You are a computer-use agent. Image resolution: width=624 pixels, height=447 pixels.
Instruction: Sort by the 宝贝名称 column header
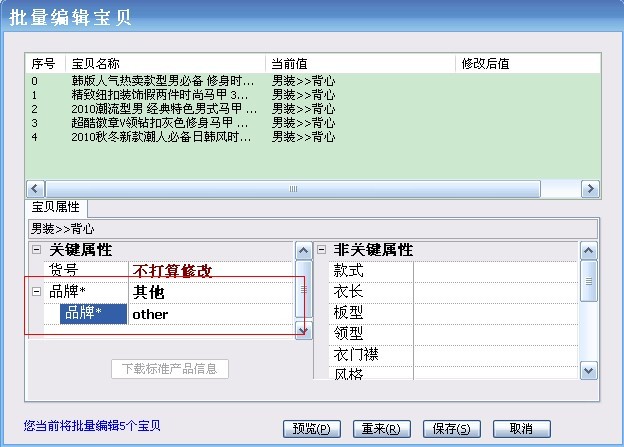166,63
